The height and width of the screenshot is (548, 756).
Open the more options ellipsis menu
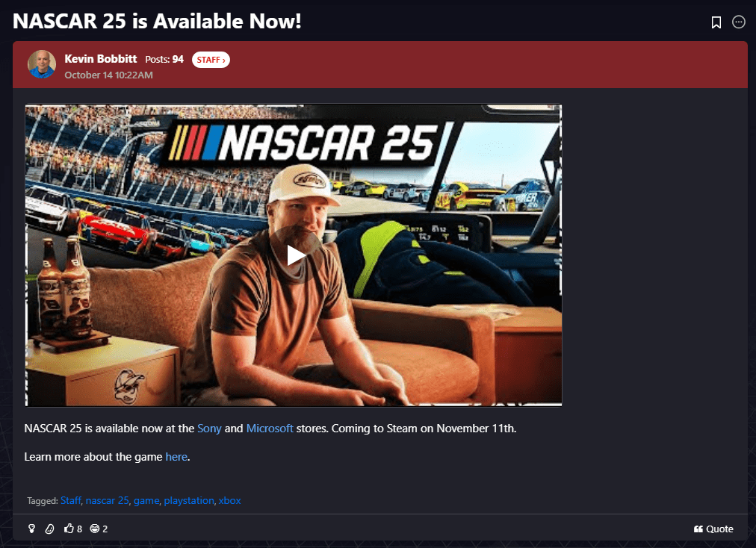click(x=738, y=22)
